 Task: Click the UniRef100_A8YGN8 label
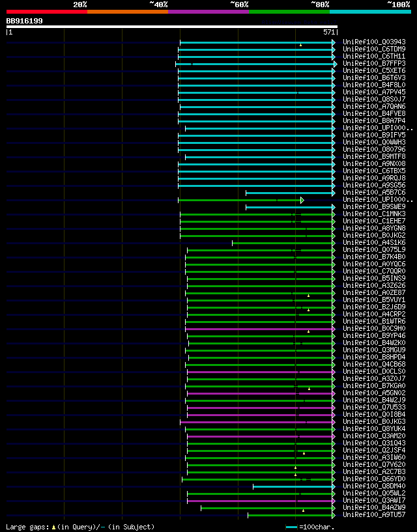click(374, 228)
